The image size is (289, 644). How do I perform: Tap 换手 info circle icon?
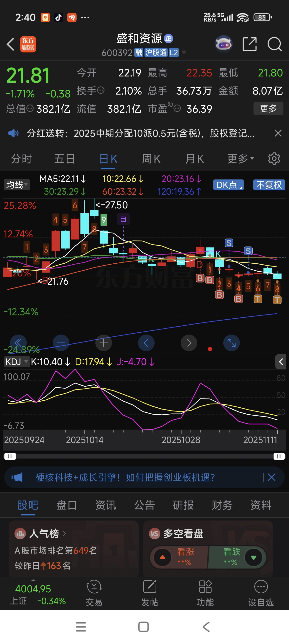click(x=101, y=90)
